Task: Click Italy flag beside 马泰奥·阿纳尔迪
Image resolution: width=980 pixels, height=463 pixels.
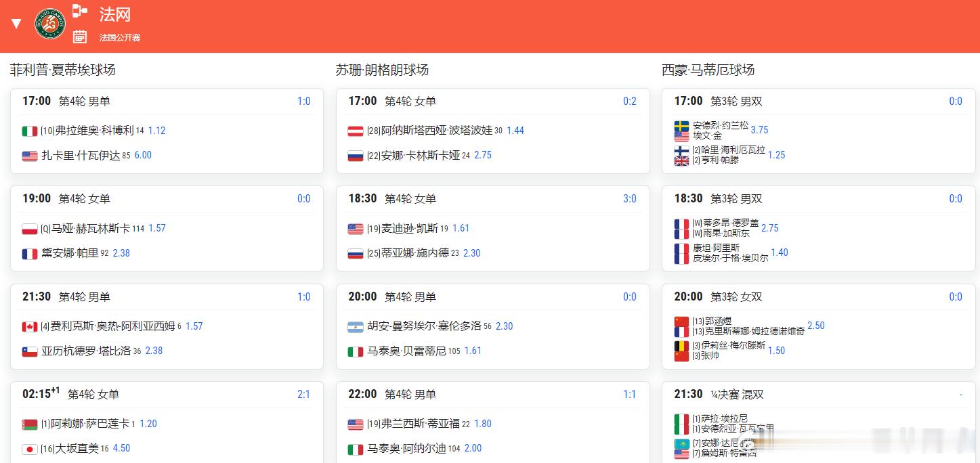Action: click(356, 449)
